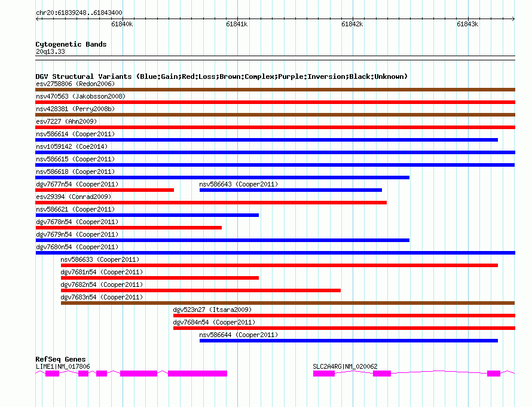
Task: Click the ruler's left arrow end
Action: click(38, 19)
